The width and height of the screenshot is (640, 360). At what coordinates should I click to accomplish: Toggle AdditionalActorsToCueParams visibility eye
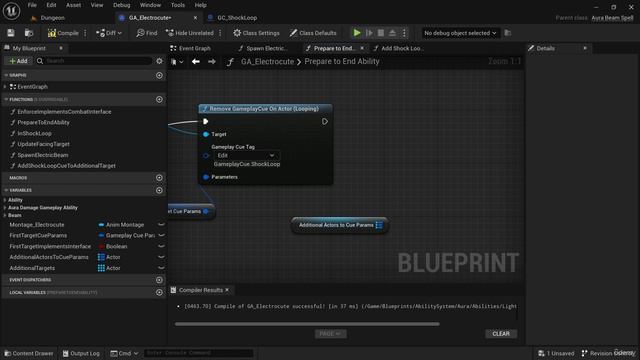(x=161, y=257)
